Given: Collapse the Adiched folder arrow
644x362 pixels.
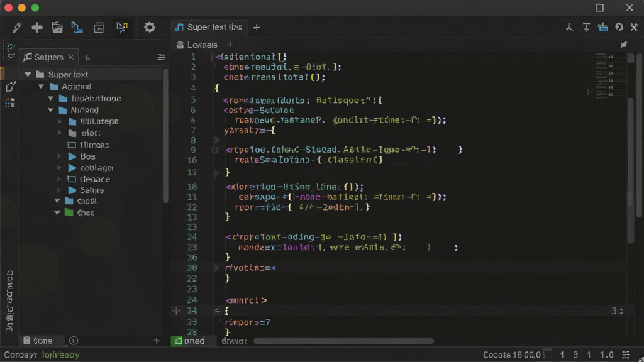Looking at the screenshot, I should tap(41, 87).
